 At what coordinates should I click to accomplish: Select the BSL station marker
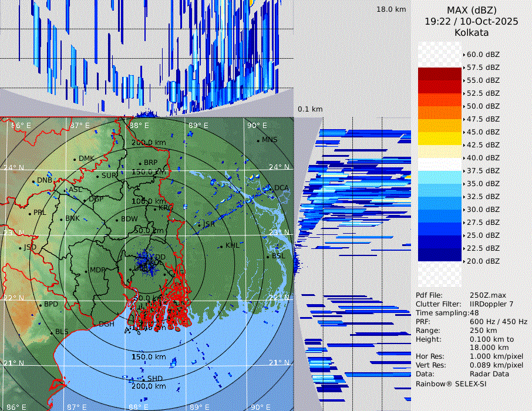[x=268, y=257]
